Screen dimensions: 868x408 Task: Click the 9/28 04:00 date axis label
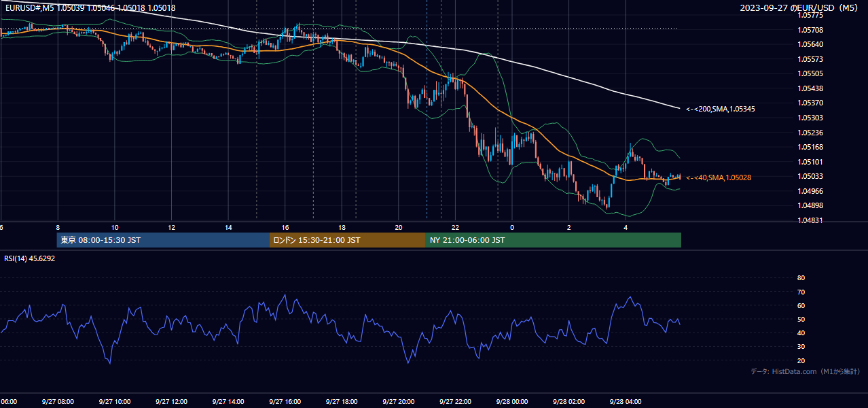click(x=626, y=401)
